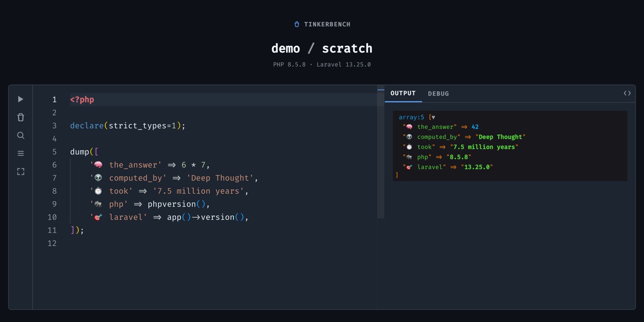The image size is (644, 322).
Task: Click output value "7.5 million years"
Action: 484,147
